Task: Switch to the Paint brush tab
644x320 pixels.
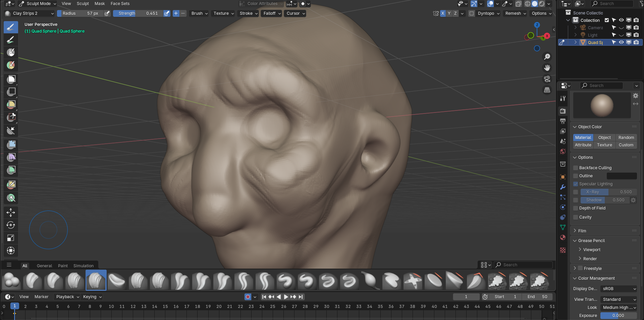Action: pos(63,266)
